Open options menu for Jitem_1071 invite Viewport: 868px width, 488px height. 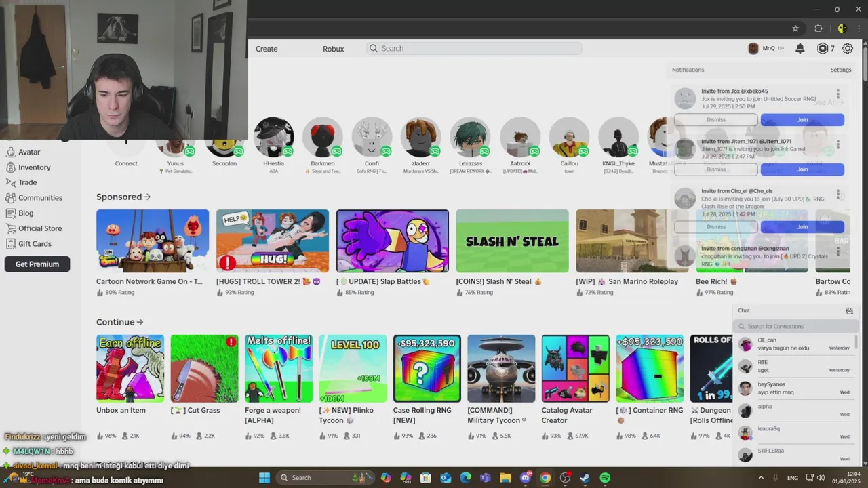[838, 144]
